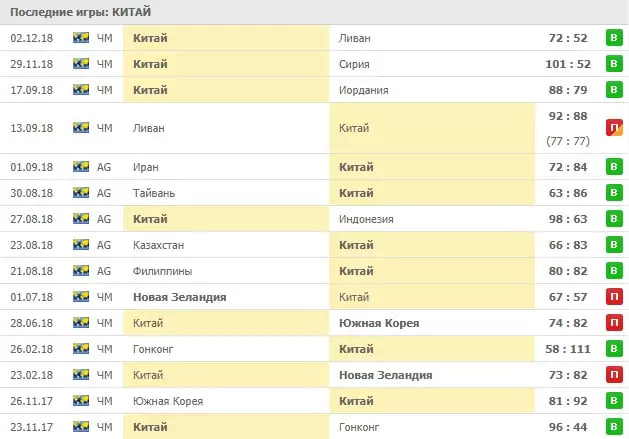Click the date 13.09.18
629x439 pixels.
pyautogui.click(x=32, y=128)
